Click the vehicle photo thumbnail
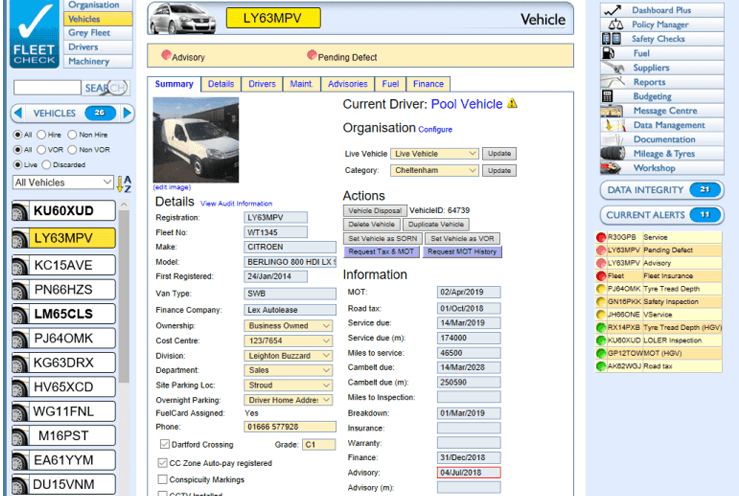 196,140
